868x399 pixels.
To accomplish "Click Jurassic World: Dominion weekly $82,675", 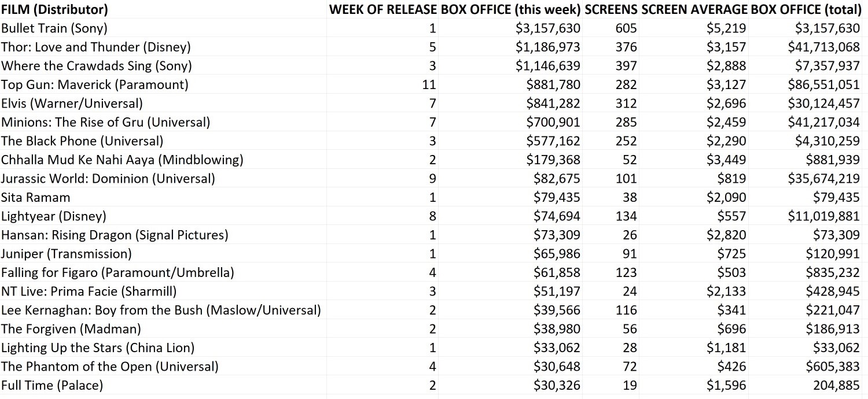I will [557, 179].
